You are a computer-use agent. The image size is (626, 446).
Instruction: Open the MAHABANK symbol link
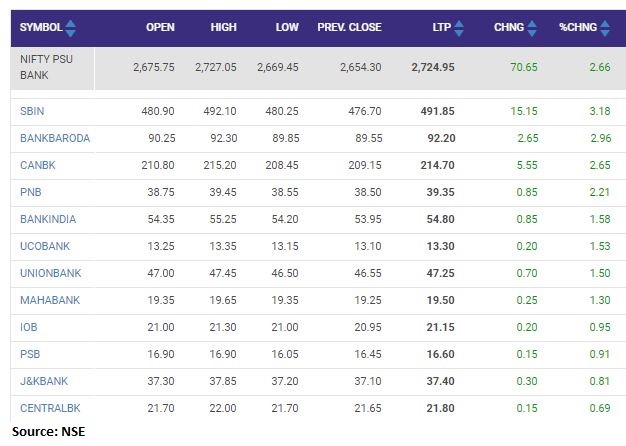pyautogui.click(x=49, y=300)
